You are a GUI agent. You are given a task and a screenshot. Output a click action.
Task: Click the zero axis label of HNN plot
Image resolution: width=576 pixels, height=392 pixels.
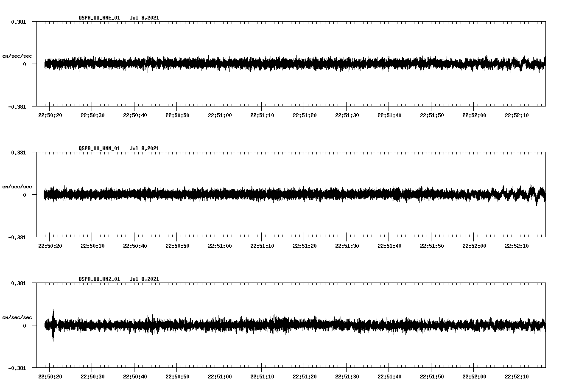point(24,195)
